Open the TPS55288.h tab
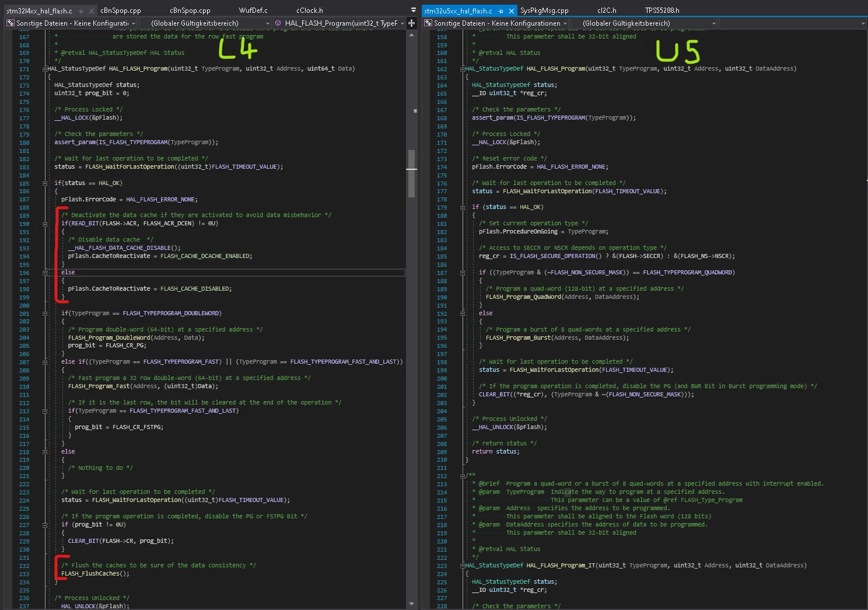 [662, 11]
